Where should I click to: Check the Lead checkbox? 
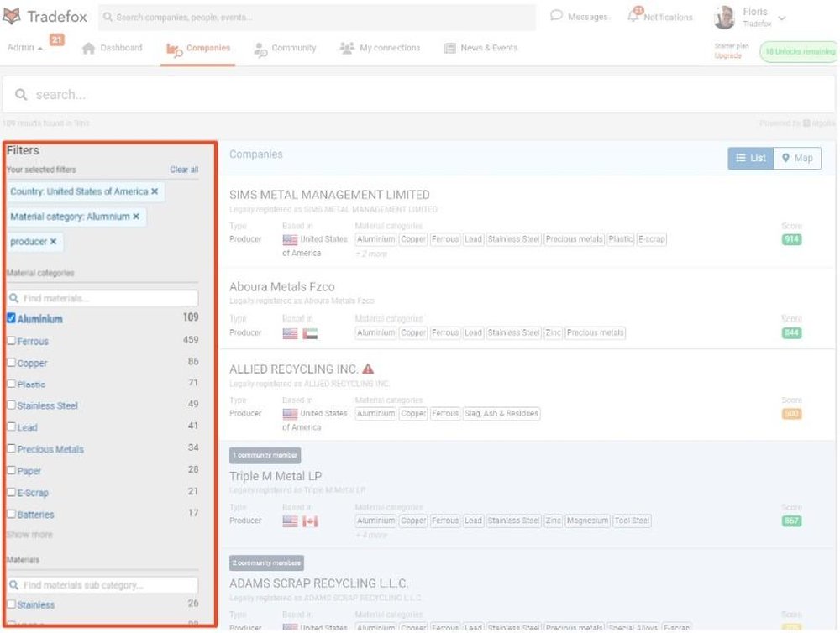[x=11, y=426]
